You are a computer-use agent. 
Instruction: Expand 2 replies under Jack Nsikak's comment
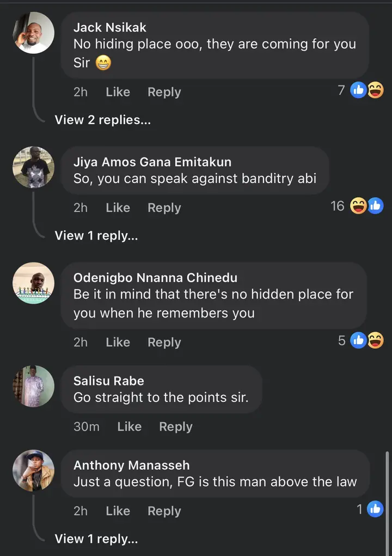(x=102, y=120)
